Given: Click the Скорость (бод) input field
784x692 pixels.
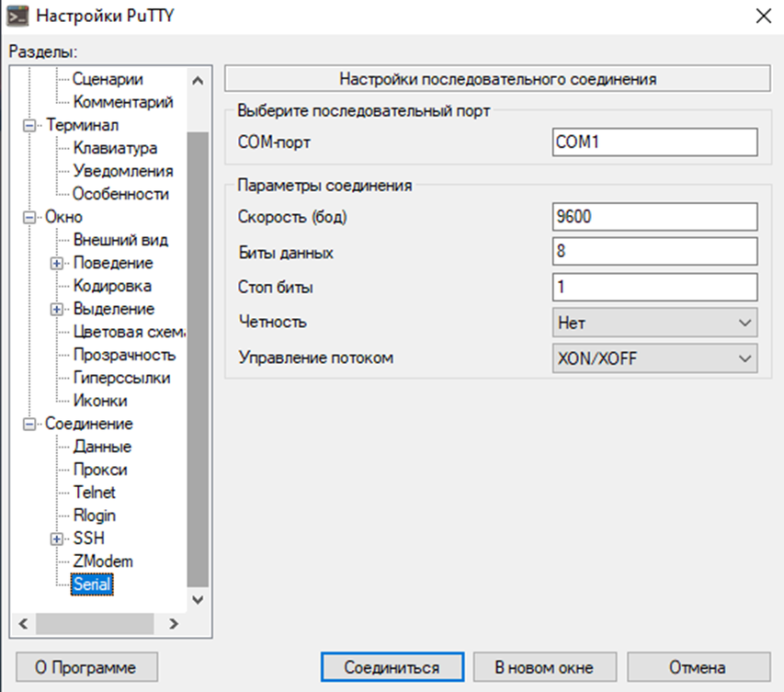Looking at the screenshot, I should [x=655, y=217].
